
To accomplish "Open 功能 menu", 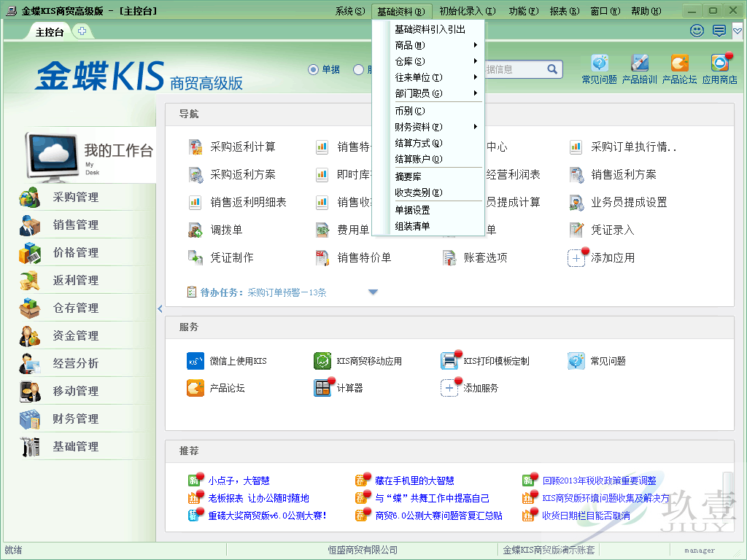I will (524, 11).
